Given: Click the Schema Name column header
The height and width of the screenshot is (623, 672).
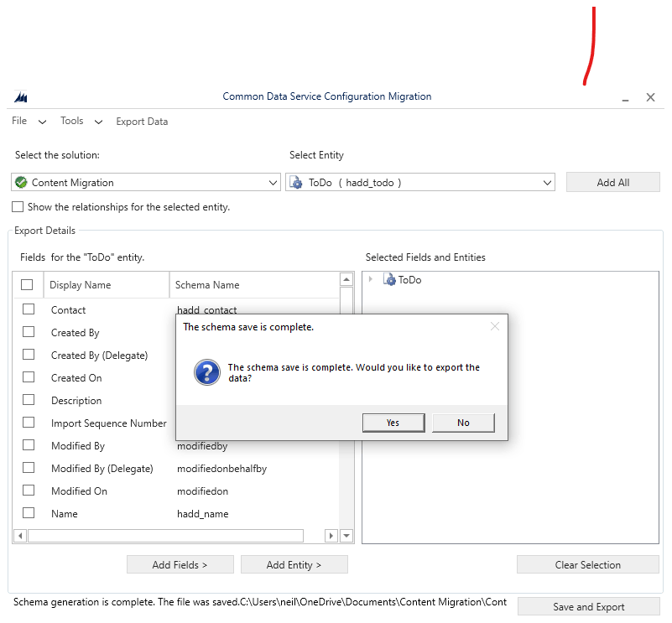Looking at the screenshot, I should pos(254,285).
